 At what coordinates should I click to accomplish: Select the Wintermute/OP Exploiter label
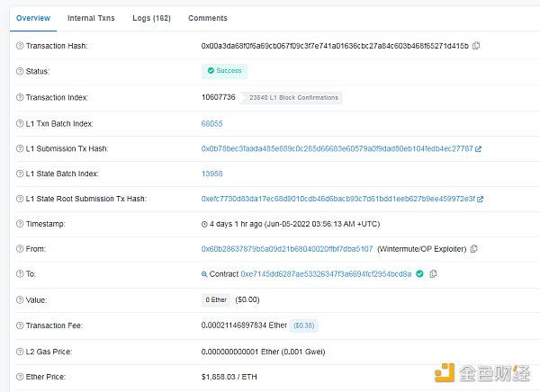pyautogui.click(x=422, y=249)
